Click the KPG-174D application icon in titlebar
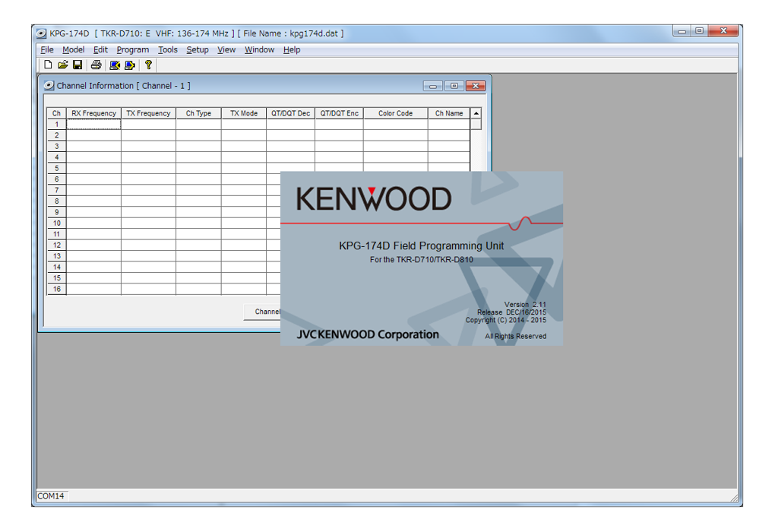The height and width of the screenshot is (532, 775). (x=40, y=33)
